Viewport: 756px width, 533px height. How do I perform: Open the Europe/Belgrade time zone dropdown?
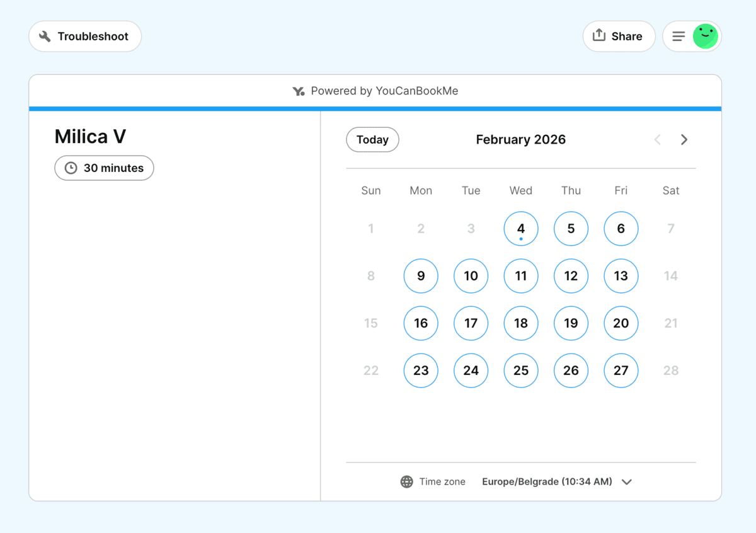[546, 481]
